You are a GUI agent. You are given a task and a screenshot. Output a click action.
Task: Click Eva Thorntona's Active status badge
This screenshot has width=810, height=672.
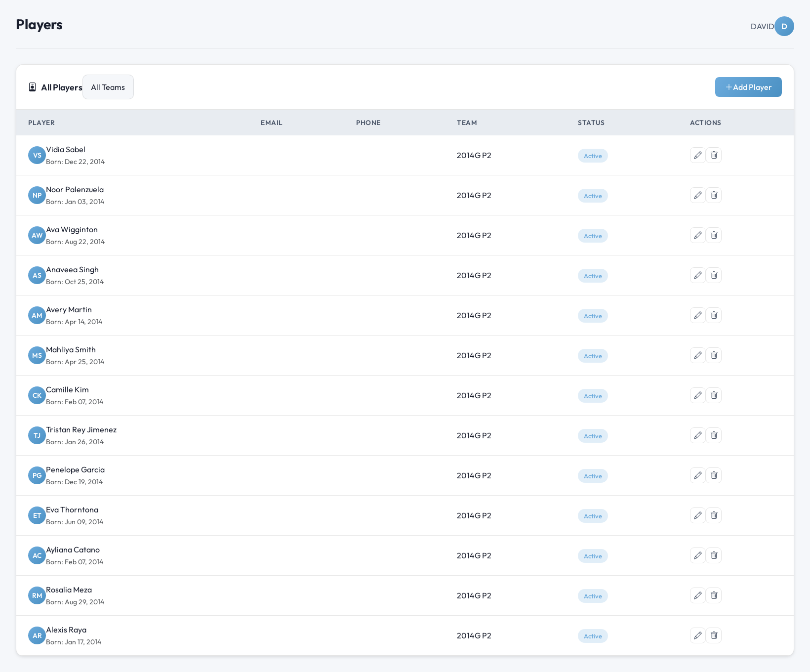(593, 516)
